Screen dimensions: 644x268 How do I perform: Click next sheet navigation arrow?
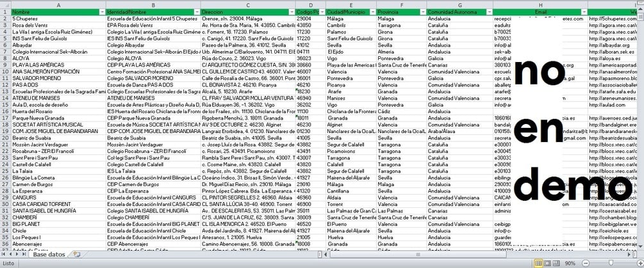(17, 255)
